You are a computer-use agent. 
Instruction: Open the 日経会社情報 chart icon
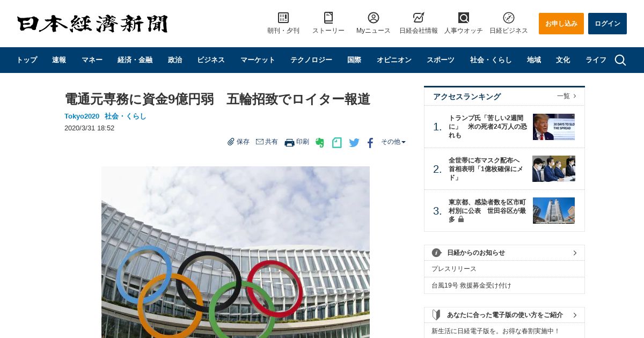pos(419,18)
